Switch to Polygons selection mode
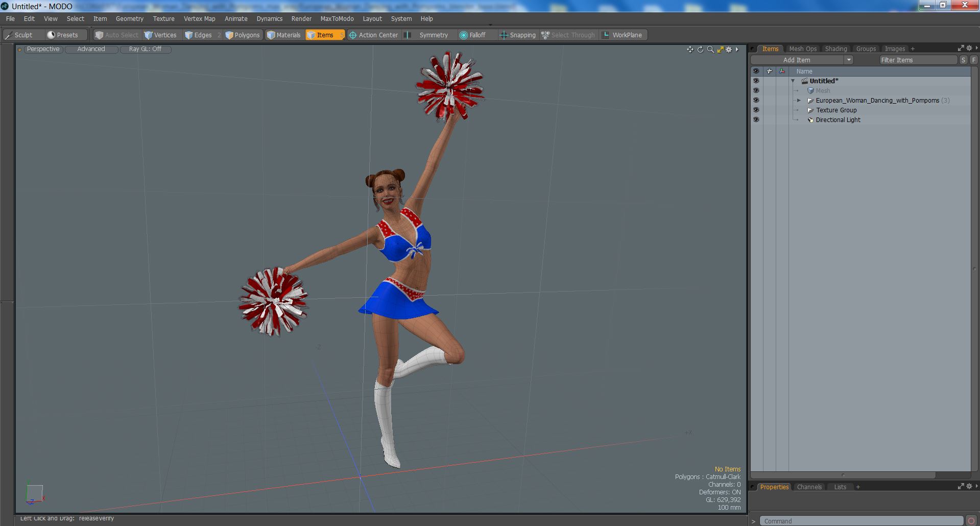This screenshot has width=980, height=526. click(243, 35)
